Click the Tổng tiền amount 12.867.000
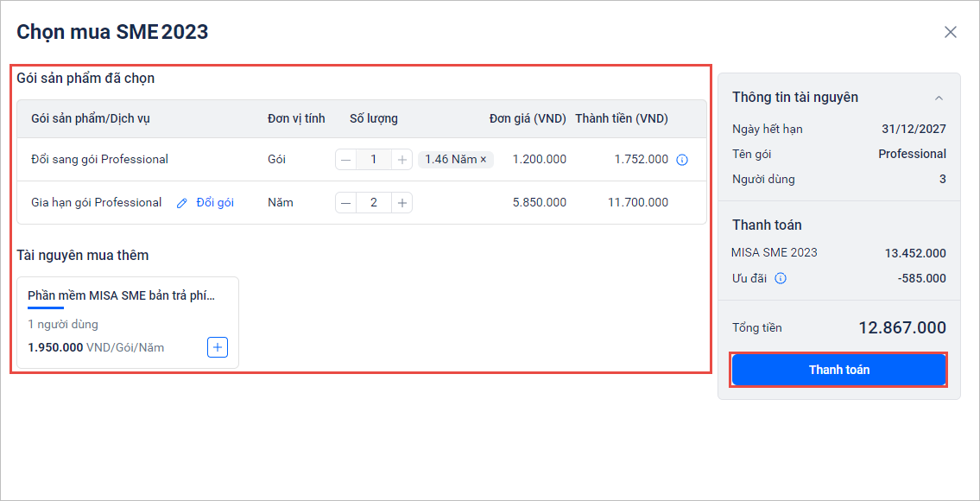The height and width of the screenshot is (501, 980). pyautogui.click(x=901, y=327)
